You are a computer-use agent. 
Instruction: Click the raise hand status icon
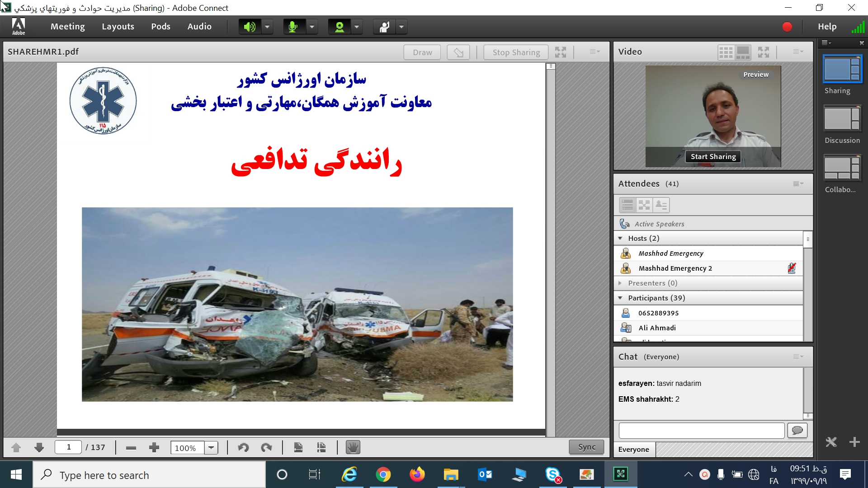tap(384, 27)
